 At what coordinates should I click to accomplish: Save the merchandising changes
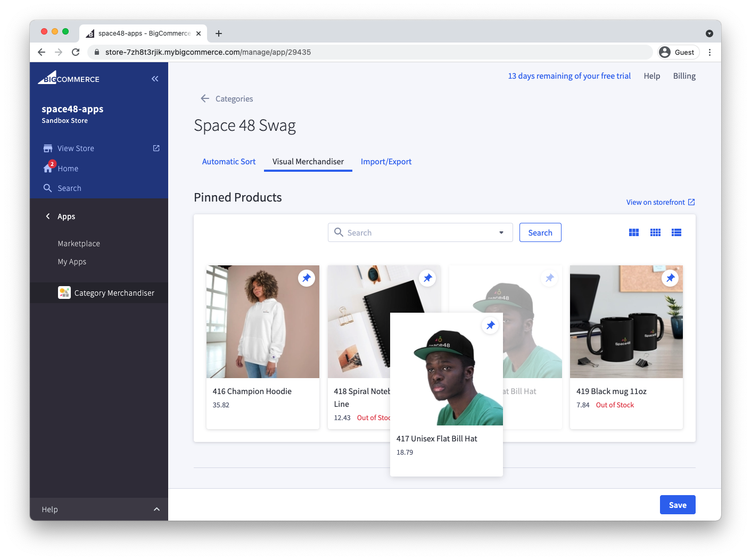pos(678,505)
